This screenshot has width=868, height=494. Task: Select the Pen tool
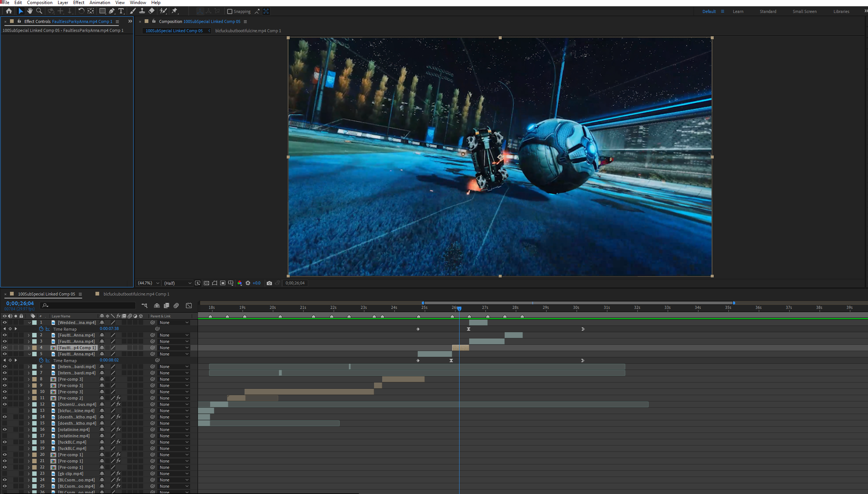(112, 11)
